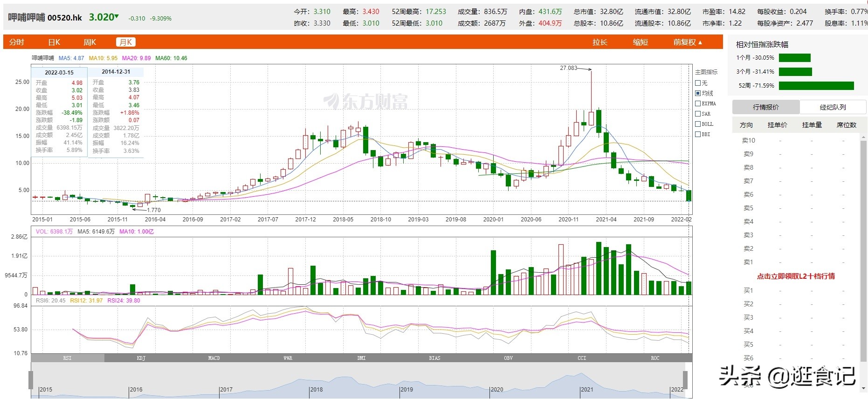The height and width of the screenshot is (399, 868).
Task: Click the MA10: 5.95 legend
Action: (103, 58)
